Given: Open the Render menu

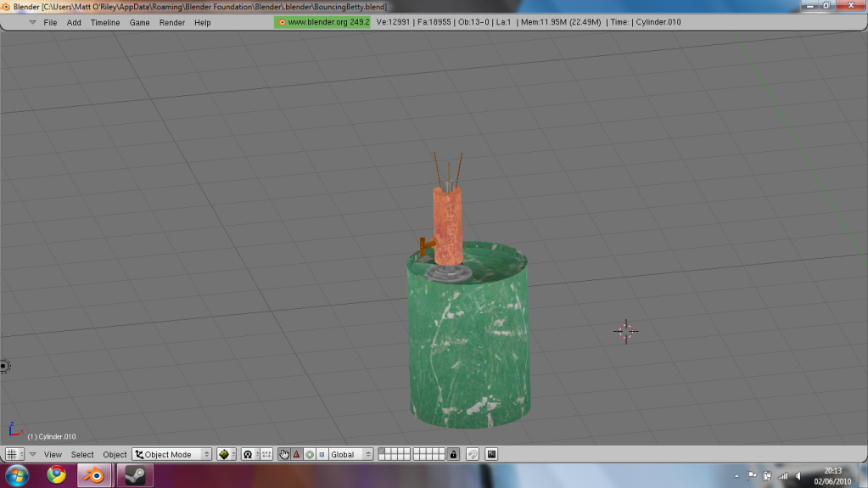Looking at the screenshot, I should pyautogui.click(x=171, y=22).
